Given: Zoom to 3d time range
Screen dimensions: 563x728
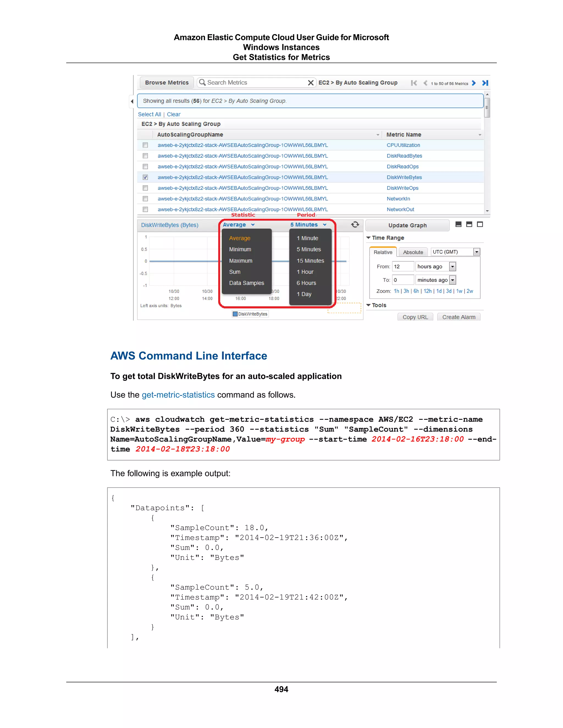Looking at the screenshot, I should 449,291.
